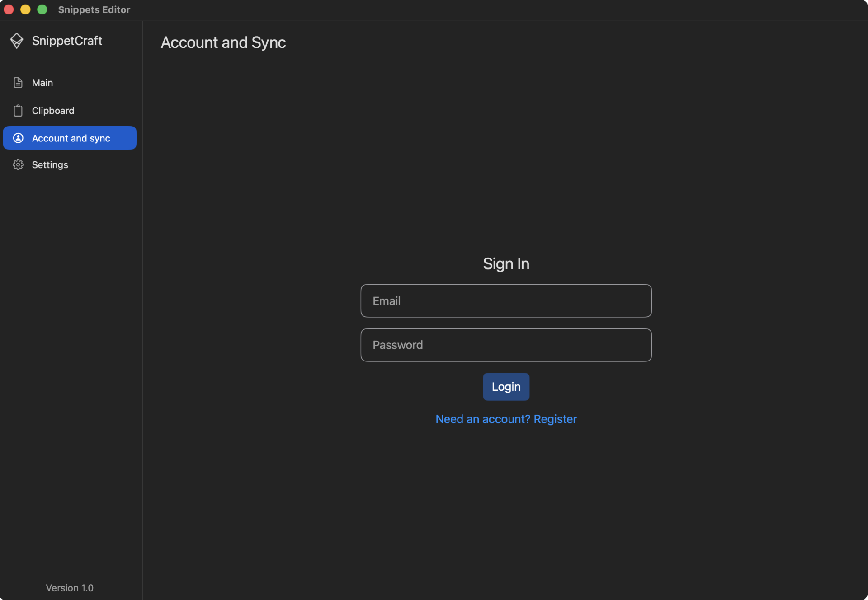Click the SnippetCraft app name text
The image size is (868, 600).
[x=67, y=41]
